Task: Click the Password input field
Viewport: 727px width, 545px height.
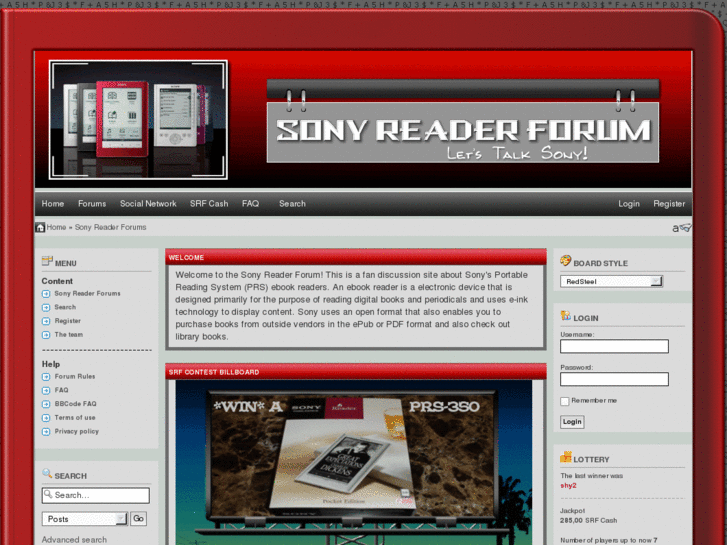Action: click(x=614, y=379)
